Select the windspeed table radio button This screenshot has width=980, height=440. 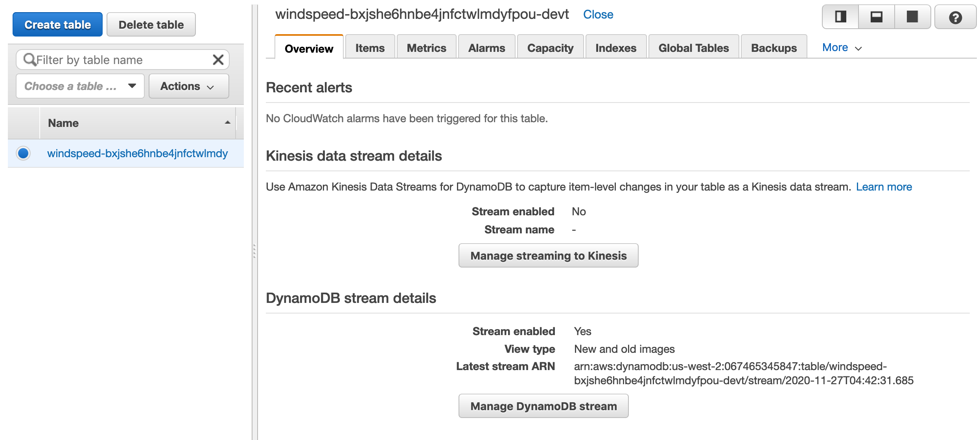(x=23, y=153)
